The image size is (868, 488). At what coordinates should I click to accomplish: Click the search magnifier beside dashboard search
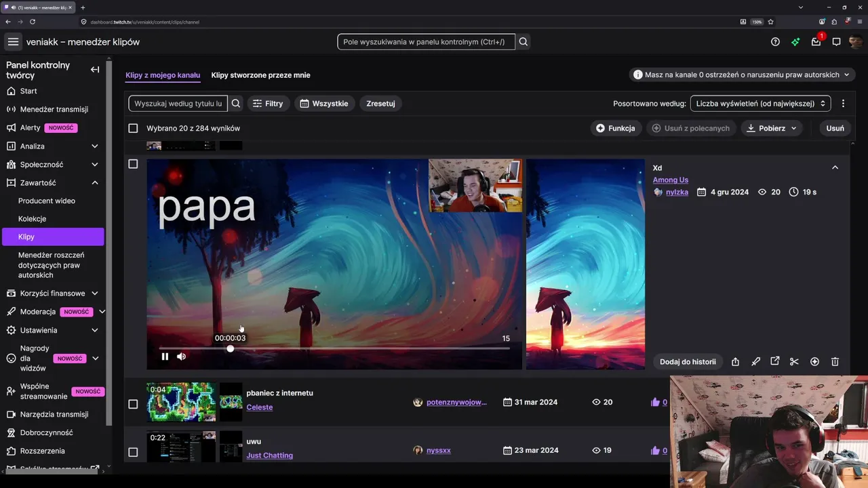pos(524,42)
